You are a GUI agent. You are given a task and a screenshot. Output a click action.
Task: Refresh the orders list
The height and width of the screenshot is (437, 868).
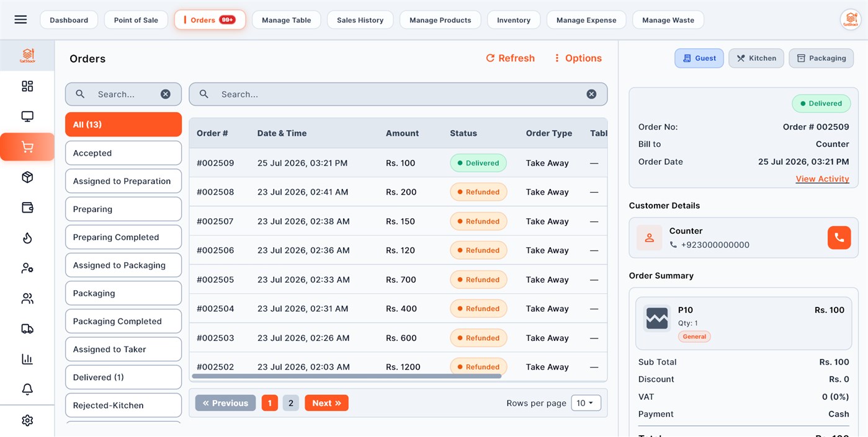[x=510, y=58]
